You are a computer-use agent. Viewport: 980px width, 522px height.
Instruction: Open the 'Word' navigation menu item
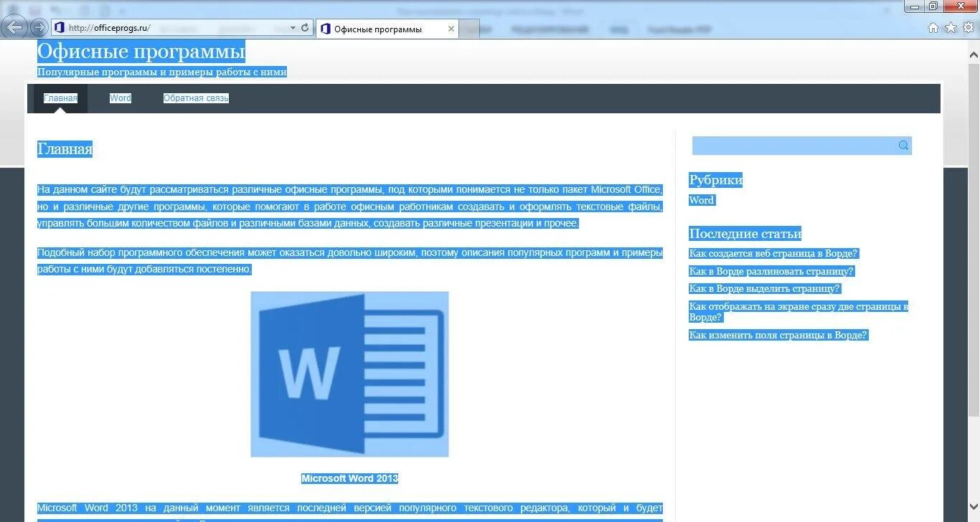tap(121, 98)
